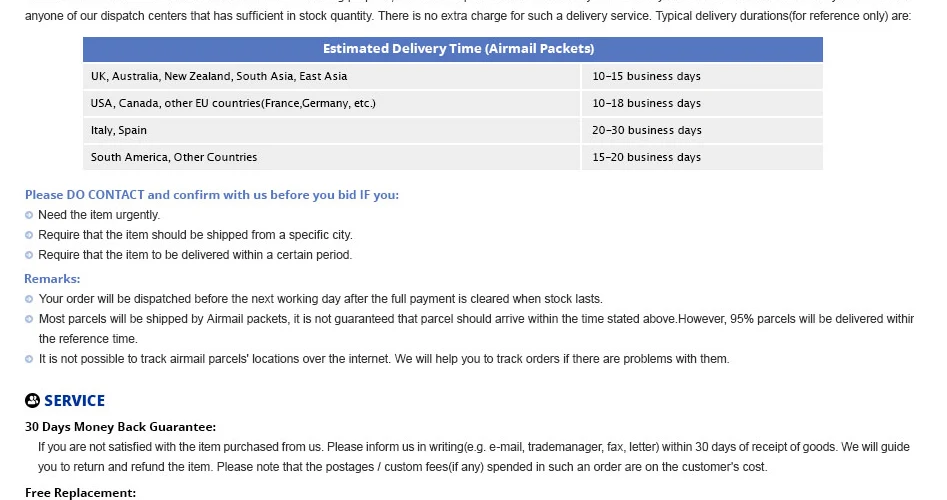Click bullet icon beside 'Your order will be dispatched'

coord(29,299)
